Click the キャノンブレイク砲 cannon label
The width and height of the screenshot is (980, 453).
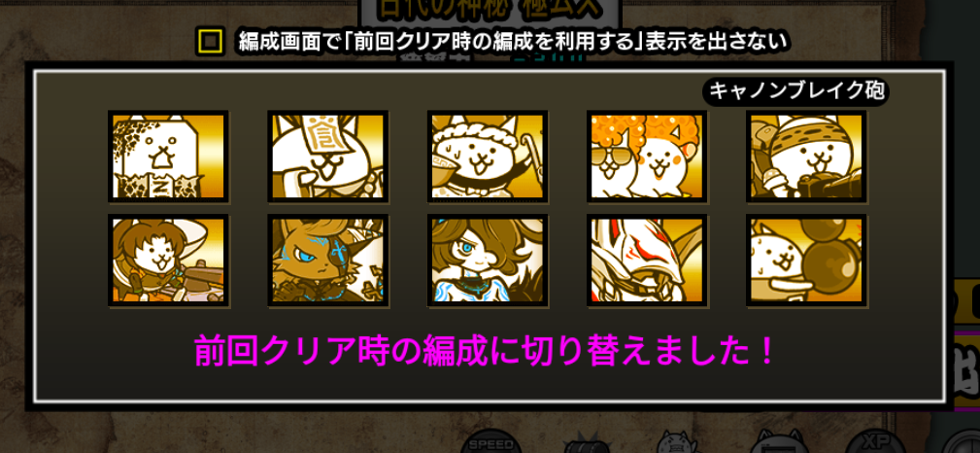click(795, 91)
